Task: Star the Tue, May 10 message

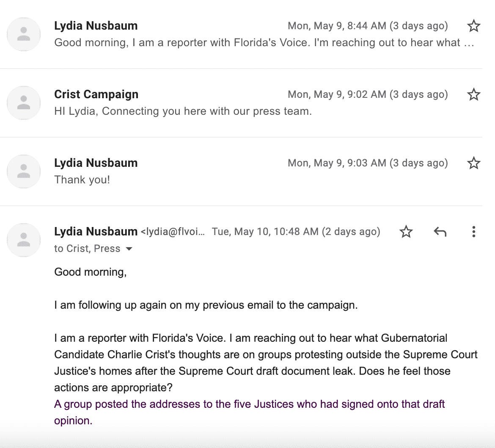Action: (x=406, y=232)
